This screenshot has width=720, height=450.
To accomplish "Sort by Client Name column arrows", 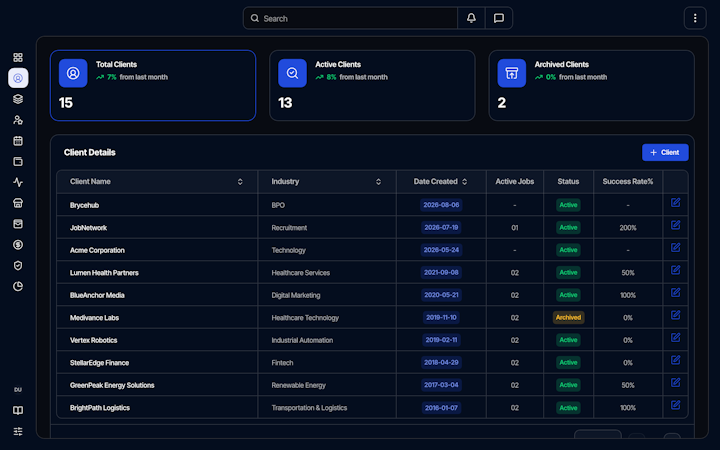I will [240, 182].
